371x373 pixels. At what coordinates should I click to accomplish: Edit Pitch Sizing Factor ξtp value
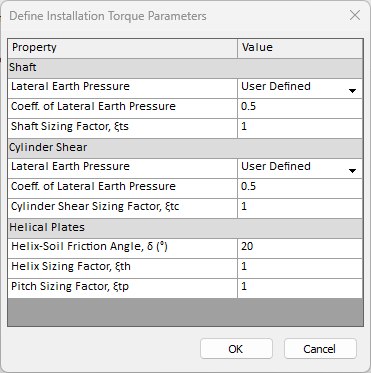(300, 288)
